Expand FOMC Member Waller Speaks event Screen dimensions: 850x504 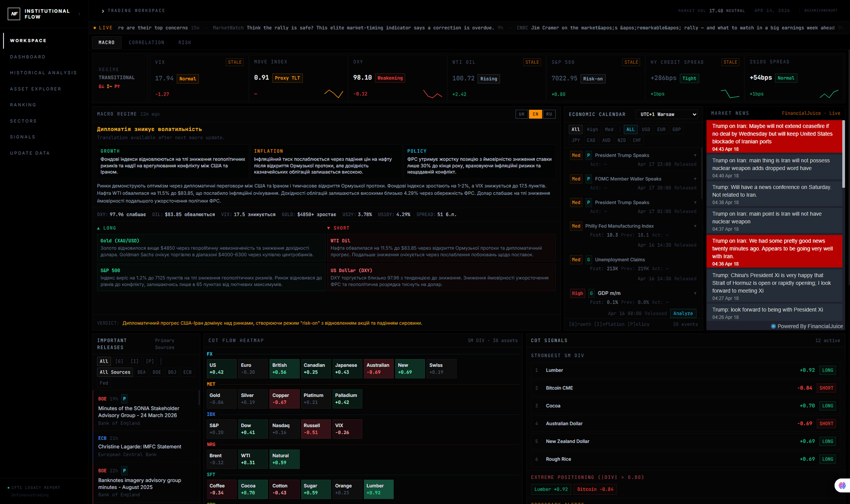[x=695, y=179]
